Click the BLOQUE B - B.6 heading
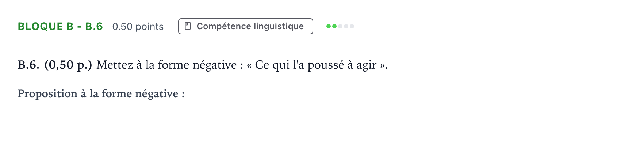Image resolution: width=644 pixels, height=168 pixels. click(60, 27)
